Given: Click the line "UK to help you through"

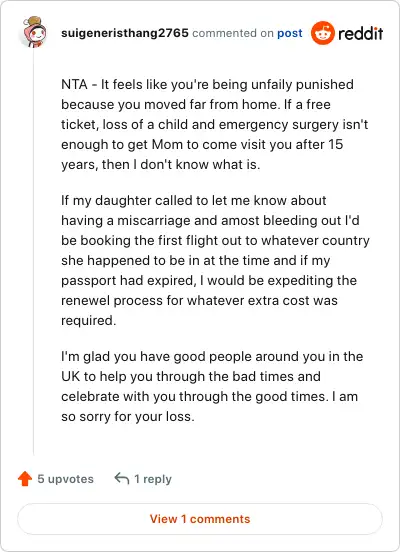Looking at the screenshot, I should (x=190, y=376).
